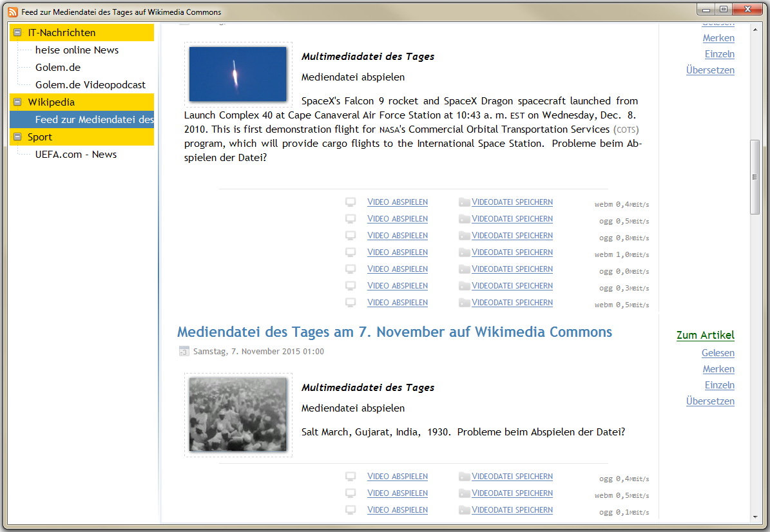Open UEFA.com - News feed

[75, 155]
